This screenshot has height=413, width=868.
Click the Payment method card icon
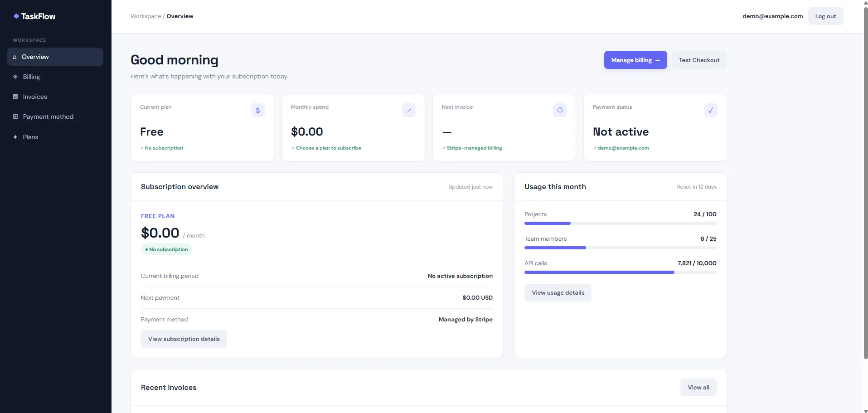point(15,117)
